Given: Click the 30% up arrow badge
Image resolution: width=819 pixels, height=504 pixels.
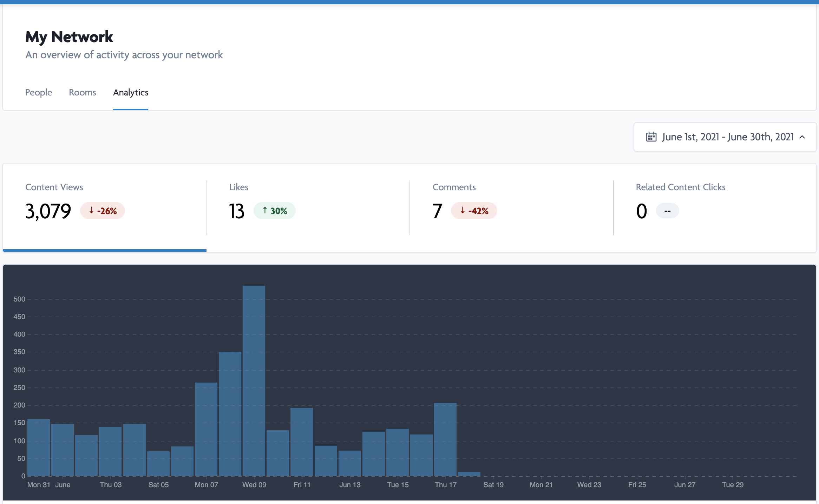Looking at the screenshot, I should (275, 211).
